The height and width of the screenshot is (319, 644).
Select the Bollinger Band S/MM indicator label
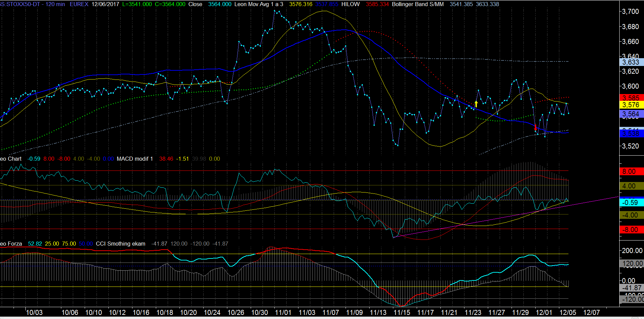(418, 4)
